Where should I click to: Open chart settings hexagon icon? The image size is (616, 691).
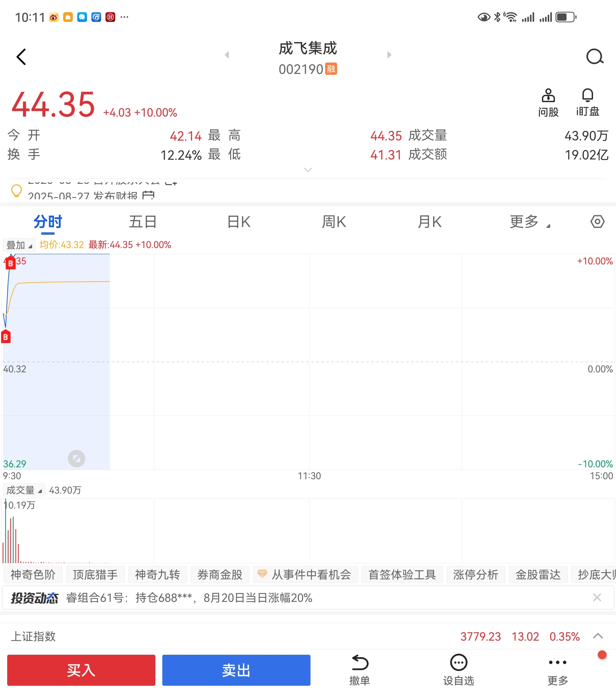click(x=597, y=222)
